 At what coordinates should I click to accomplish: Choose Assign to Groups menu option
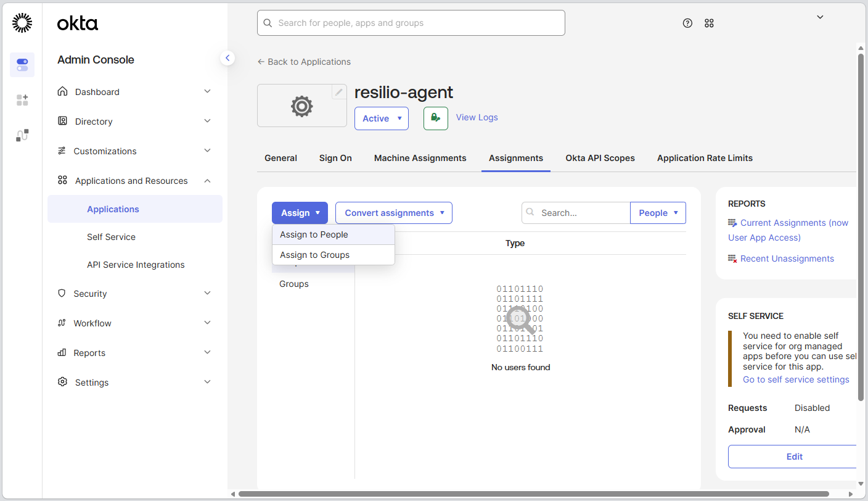point(334,255)
